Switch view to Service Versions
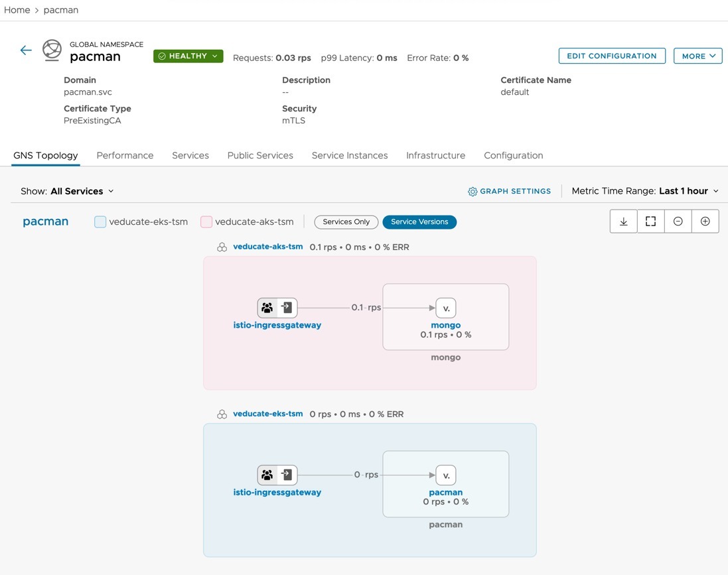Viewport: 728px width, 575px height. click(x=419, y=222)
